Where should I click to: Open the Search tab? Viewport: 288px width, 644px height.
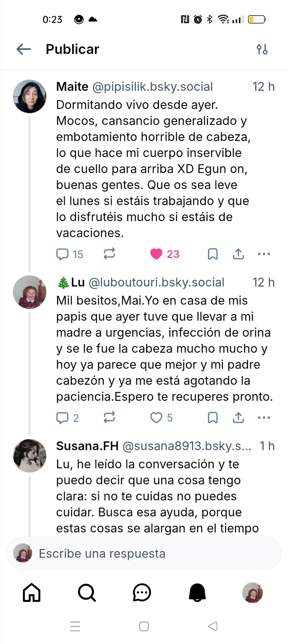pos(87,592)
